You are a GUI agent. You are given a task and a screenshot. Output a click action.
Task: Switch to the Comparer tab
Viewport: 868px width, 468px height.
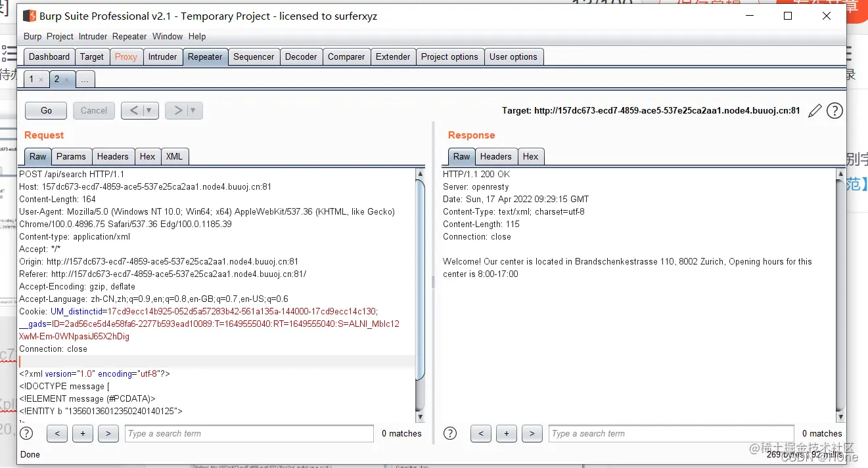[346, 56]
